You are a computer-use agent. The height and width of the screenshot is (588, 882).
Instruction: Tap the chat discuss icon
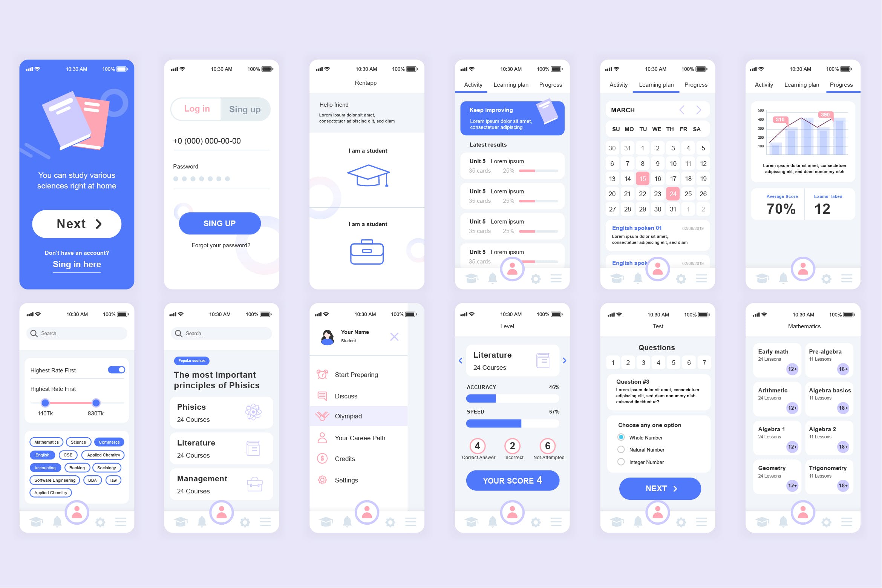322,395
